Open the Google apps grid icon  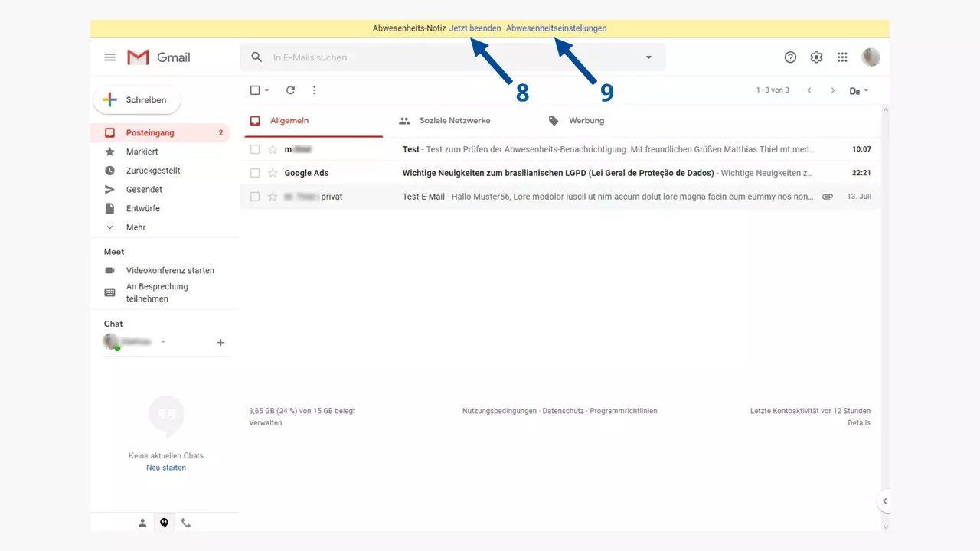pos(842,57)
